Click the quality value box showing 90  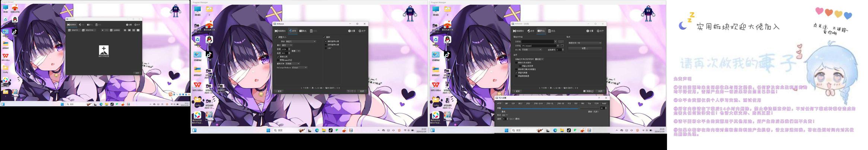[602, 108]
